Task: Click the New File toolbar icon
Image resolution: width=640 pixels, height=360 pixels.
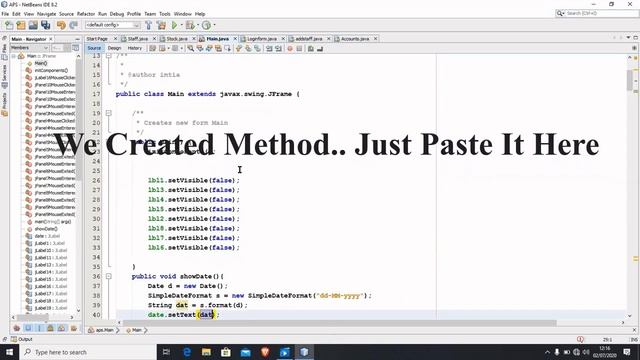Action: click(9, 25)
